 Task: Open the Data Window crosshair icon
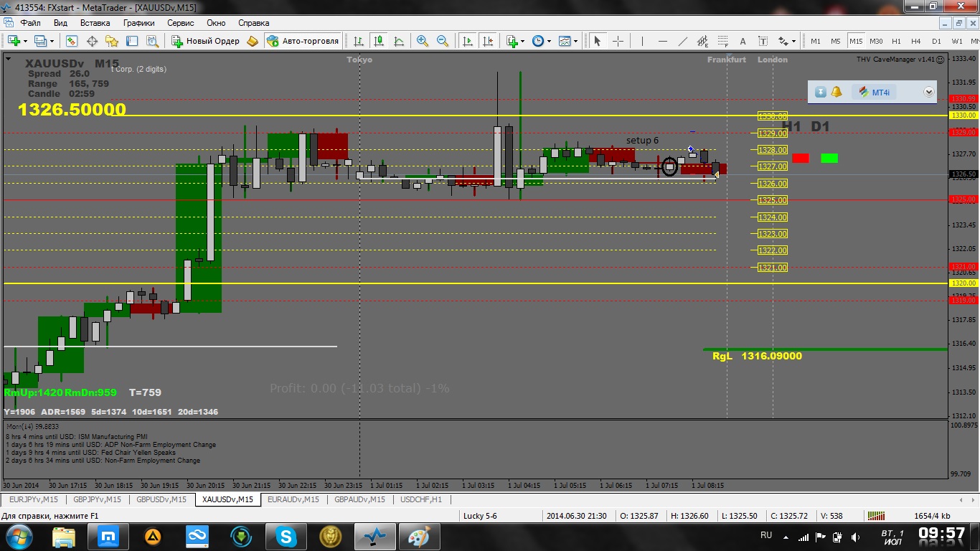click(x=93, y=41)
